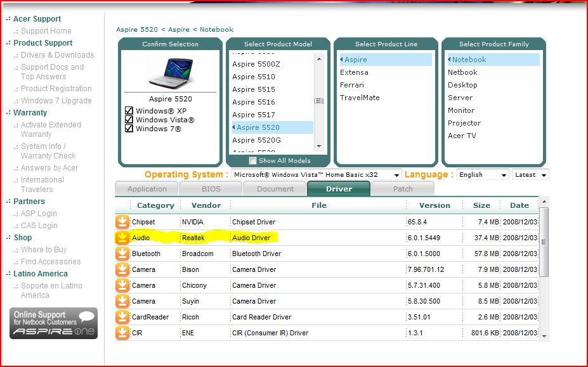Open Support Docs and Top Answers
The width and height of the screenshot is (588, 367).
(x=52, y=72)
